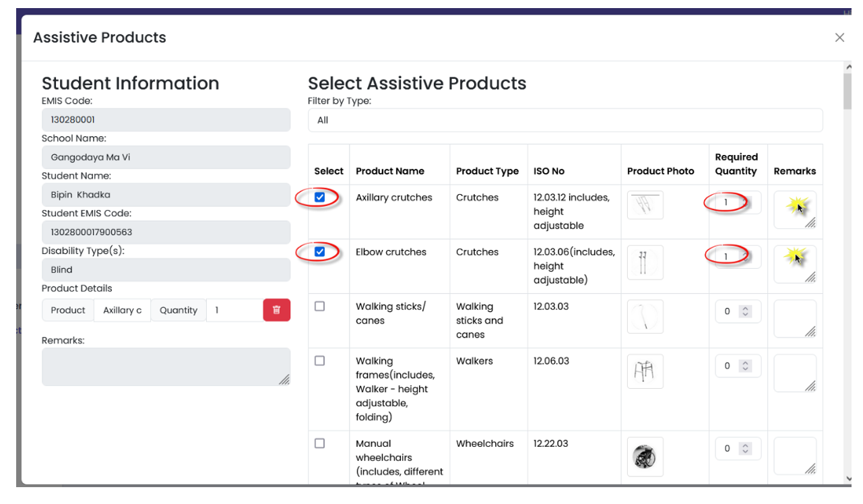Image resolution: width=863 pixels, height=504 pixels.
Task: View the Elbow crutches product photo
Action: coord(644,262)
